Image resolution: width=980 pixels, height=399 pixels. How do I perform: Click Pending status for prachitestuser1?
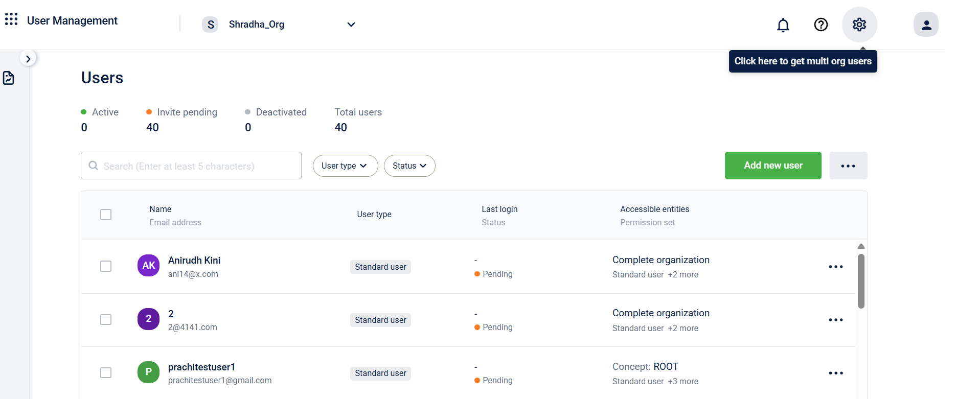pyautogui.click(x=494, y=380)
